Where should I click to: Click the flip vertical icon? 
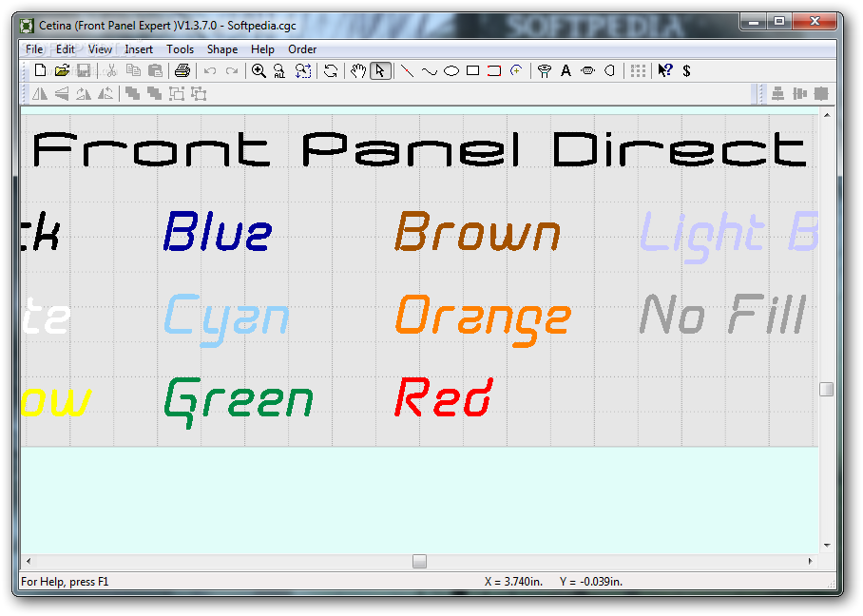tap(62, 93)
